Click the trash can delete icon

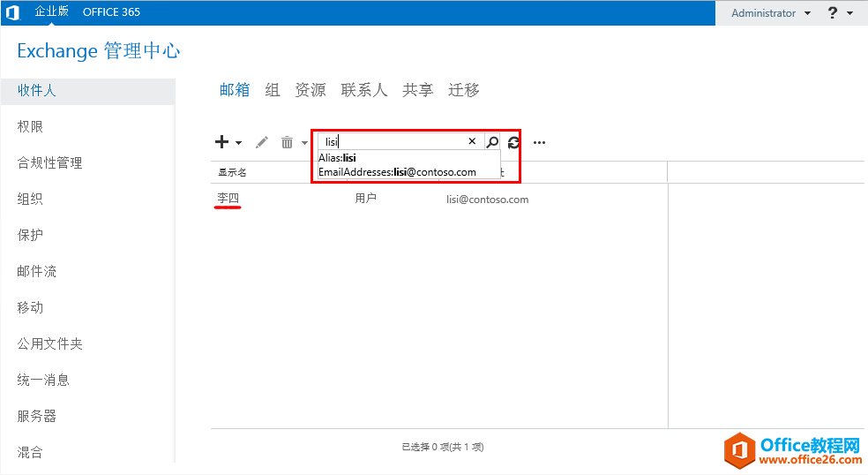click(x=287, y=142)
